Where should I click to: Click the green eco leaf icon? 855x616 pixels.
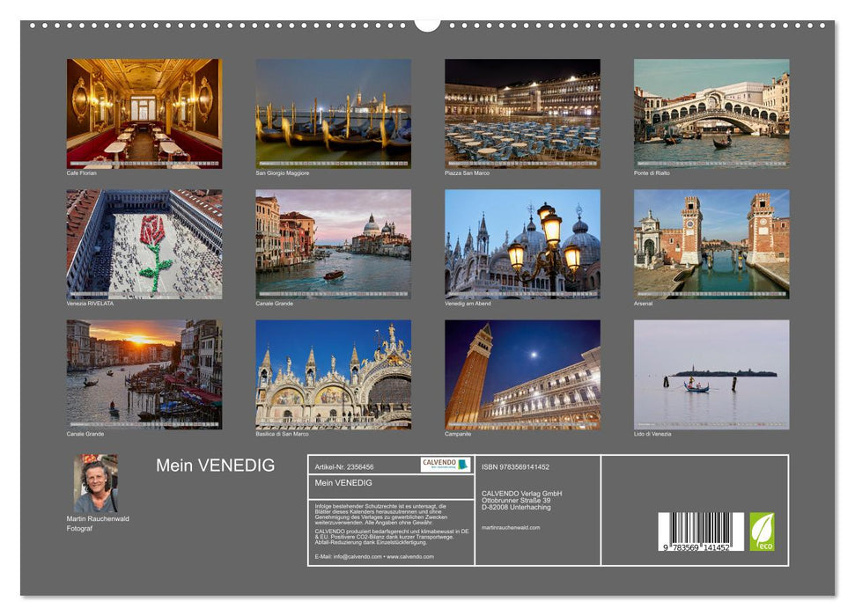tap(762, 532)
